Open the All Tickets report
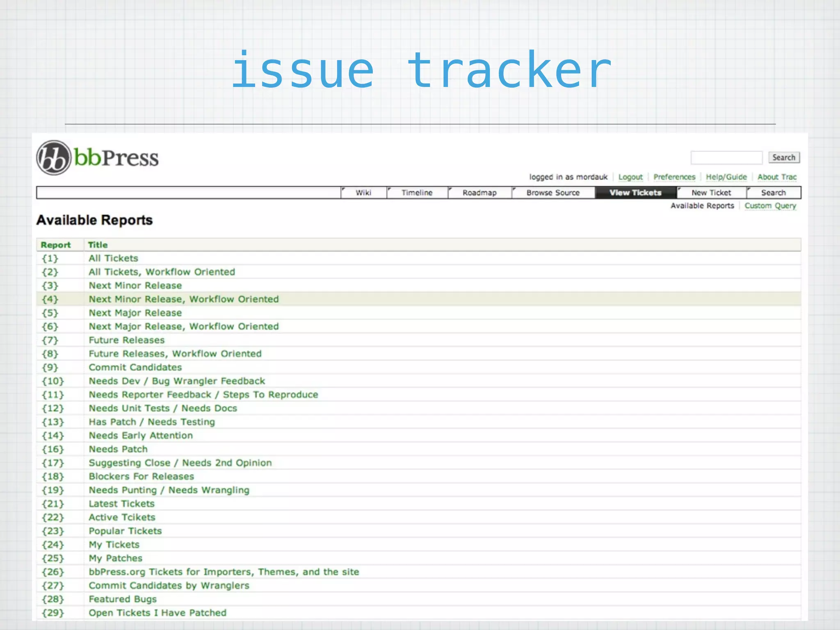The height and width of the screenshot is (630, 840). coord(113,258)
